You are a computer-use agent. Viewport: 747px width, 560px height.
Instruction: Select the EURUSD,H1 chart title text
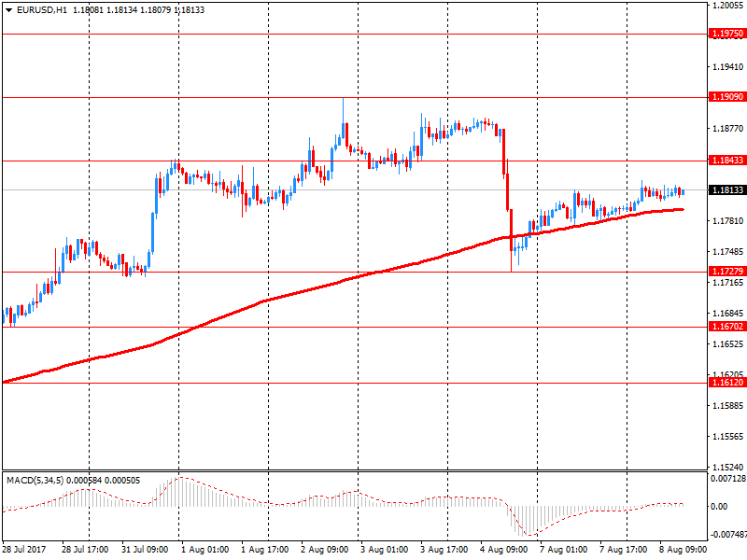[x=42, y=10]
